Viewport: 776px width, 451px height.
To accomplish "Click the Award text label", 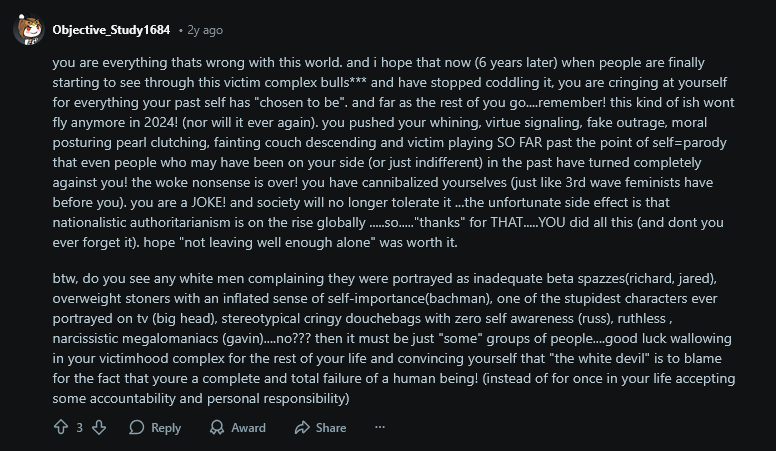I will (248, 428).
